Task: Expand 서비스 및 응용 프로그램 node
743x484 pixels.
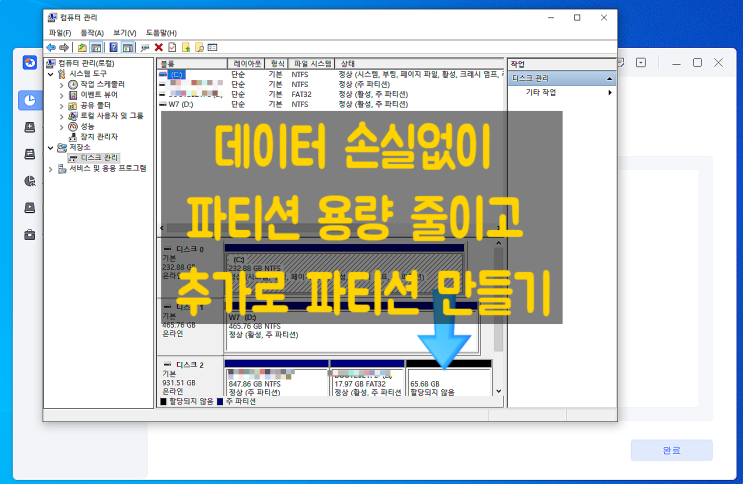Action: (x=51, y=169)
